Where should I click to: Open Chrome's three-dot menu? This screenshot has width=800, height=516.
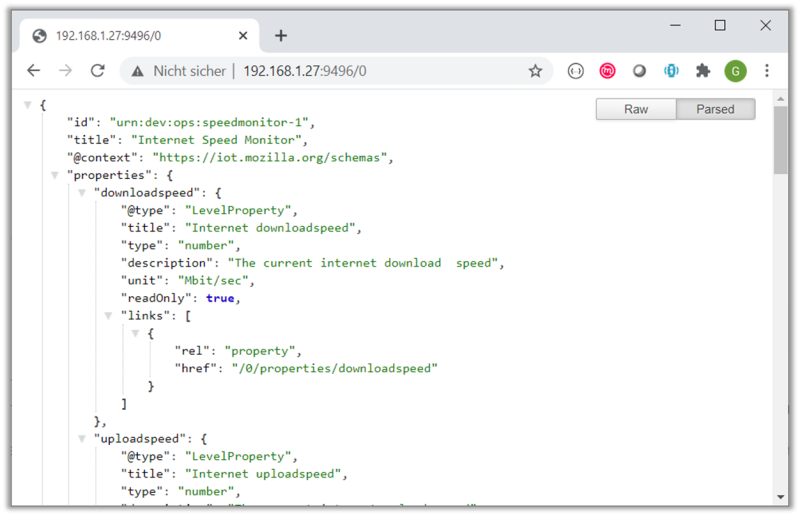pyautogui.click(x=767, y=71)
